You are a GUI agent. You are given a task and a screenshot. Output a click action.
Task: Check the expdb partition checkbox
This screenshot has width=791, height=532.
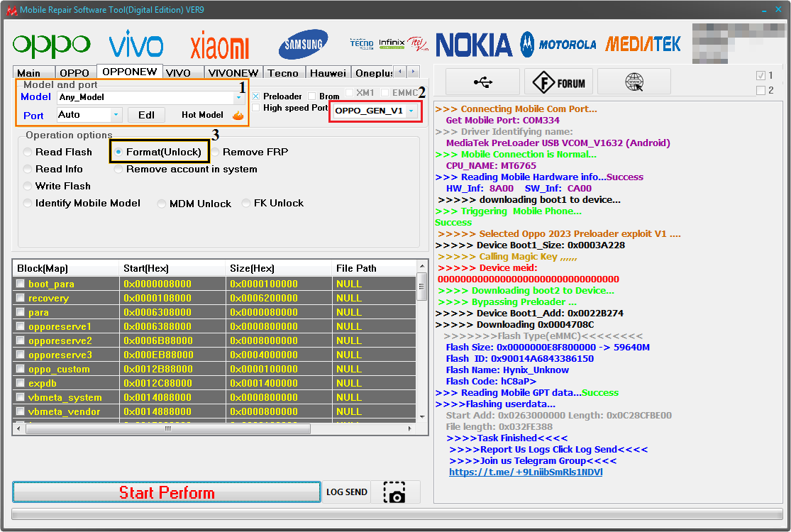(x=20, y=383)
